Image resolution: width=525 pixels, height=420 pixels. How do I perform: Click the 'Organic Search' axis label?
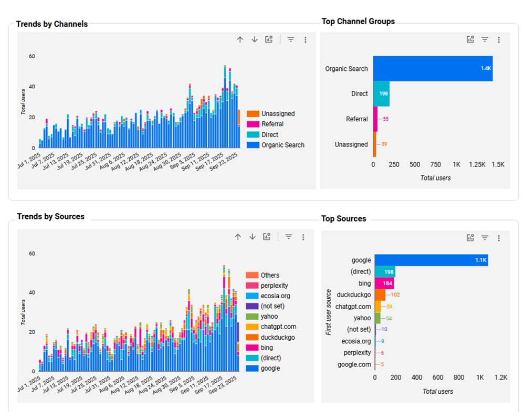click(346, 69)
